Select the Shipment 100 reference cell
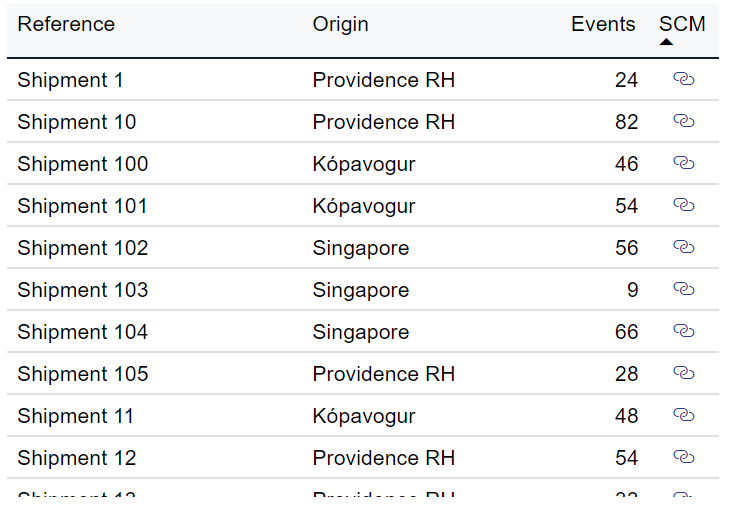This screenshot has height=528, width=735. pyautogui.click(x=83, y=164)
